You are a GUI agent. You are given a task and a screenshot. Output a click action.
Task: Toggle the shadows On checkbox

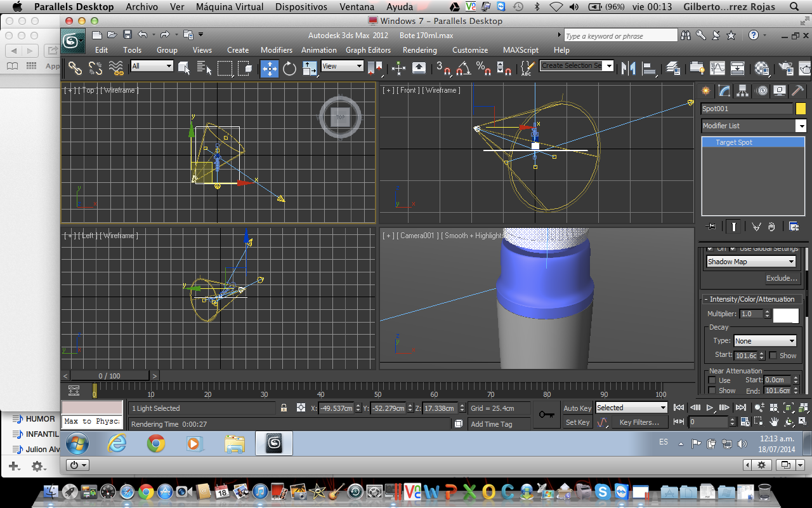point(710,248)
